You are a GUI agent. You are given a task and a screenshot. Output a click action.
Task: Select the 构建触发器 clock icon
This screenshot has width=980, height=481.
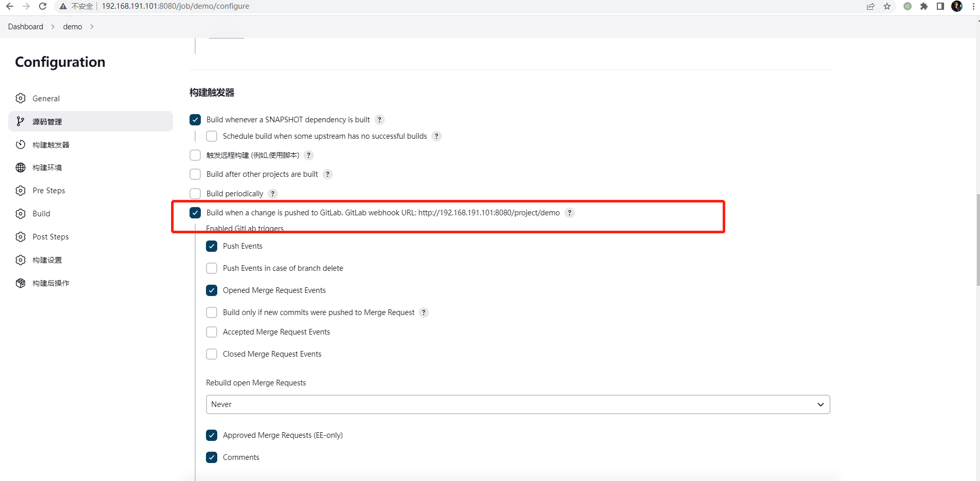pyautogui.click(x=21, y=144)
